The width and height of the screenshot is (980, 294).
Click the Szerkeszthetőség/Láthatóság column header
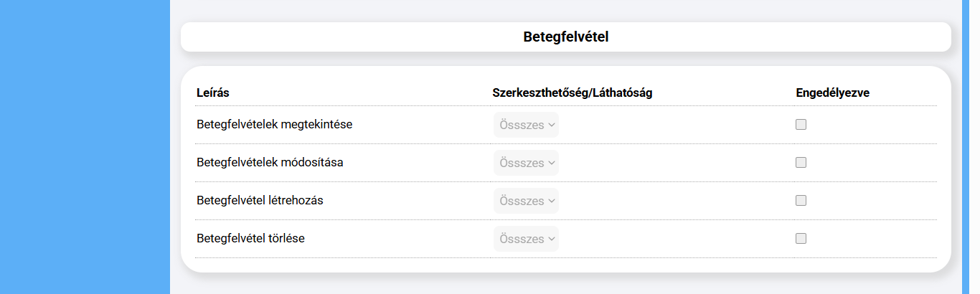[x=572, y=93]
